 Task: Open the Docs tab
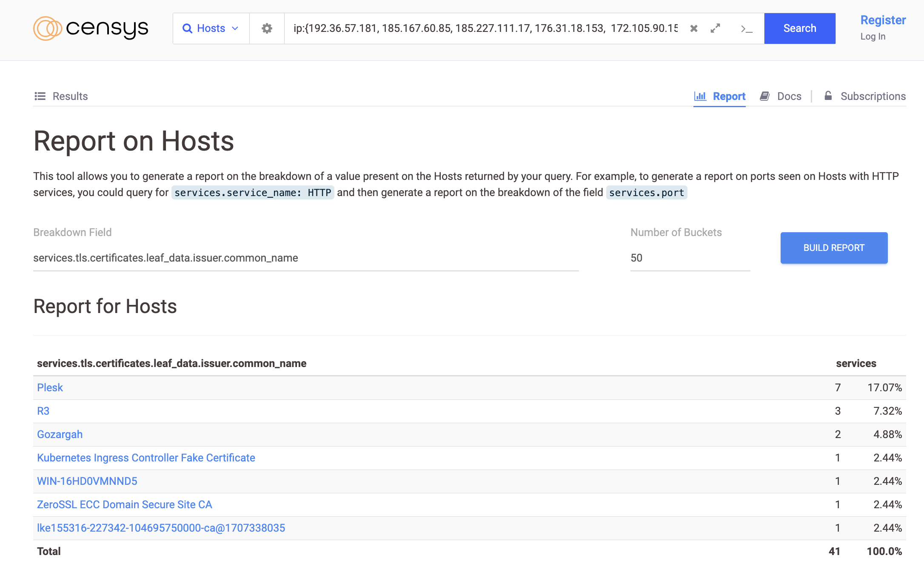(x=789, y=96)
